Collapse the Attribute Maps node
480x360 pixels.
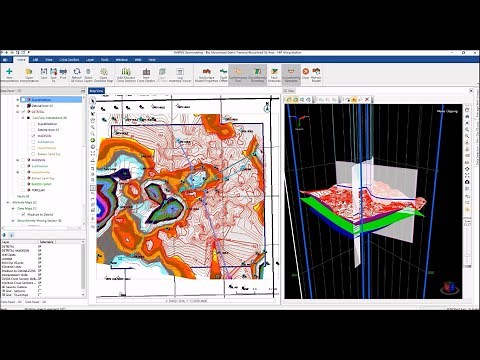point(8,202)
